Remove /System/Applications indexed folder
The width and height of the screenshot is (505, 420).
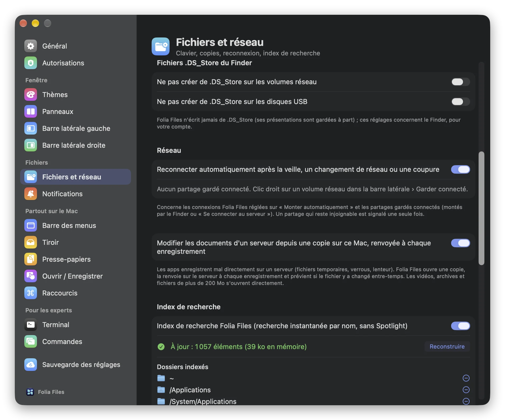[x=466, y=402]
